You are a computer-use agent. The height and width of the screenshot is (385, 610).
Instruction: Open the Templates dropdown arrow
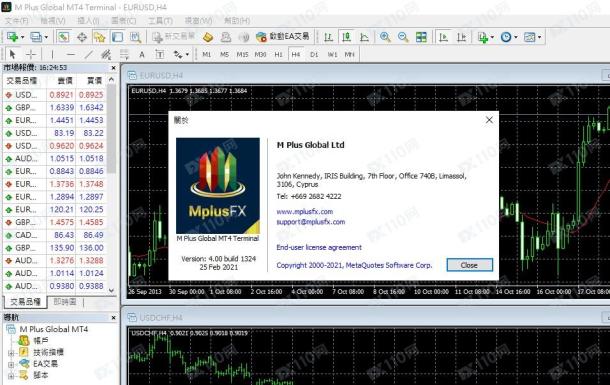[x=540, y=37]
